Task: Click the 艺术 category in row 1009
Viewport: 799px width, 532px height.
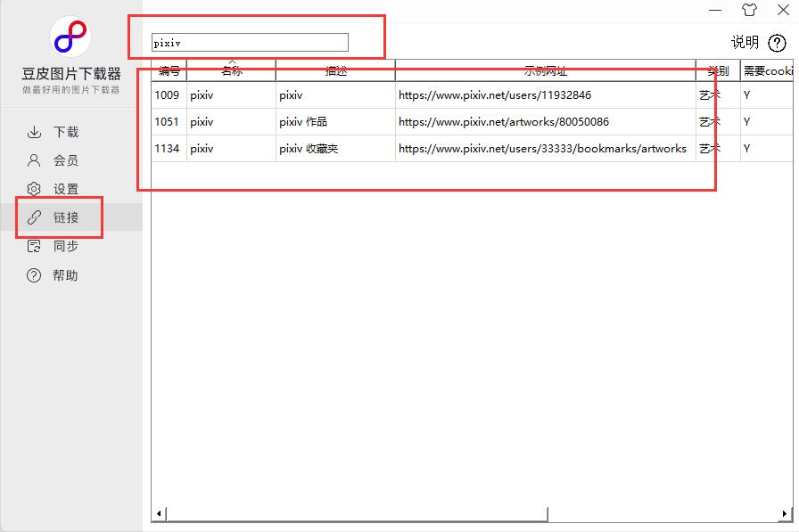Action: 709,95
